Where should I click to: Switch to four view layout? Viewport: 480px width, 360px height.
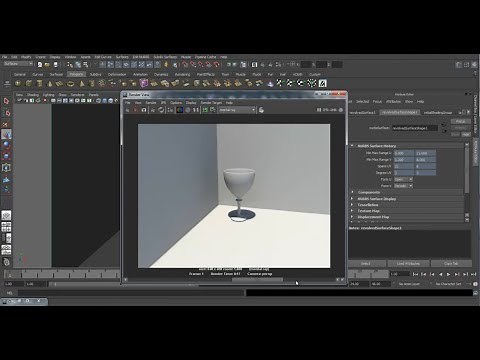[x=6, y=227]
